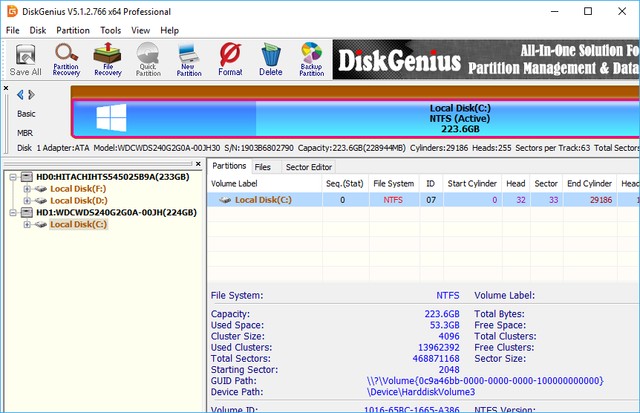The image size is (640, 413).
Task: Switch to the Sector Editor tab
Action: (309, 167)
